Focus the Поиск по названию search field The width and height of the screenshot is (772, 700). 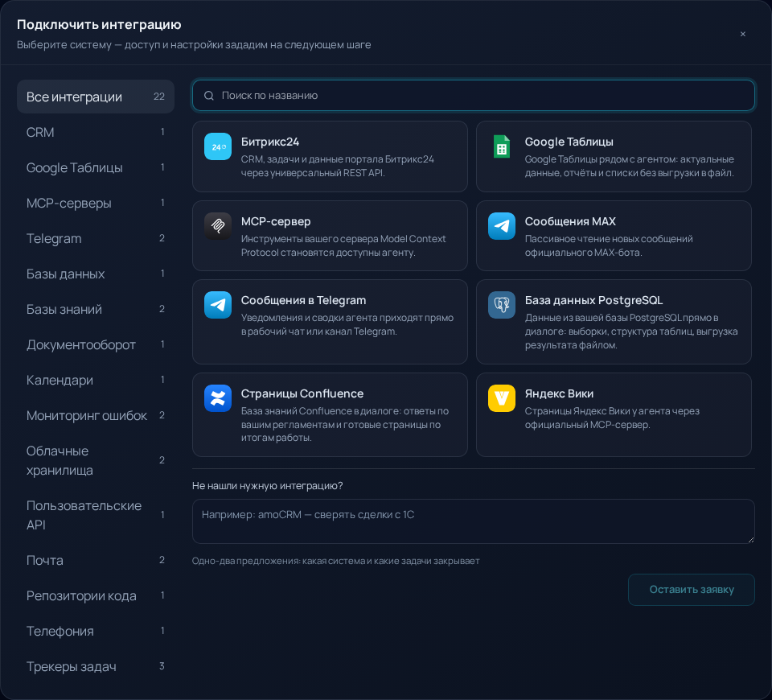[x=473, y=96]
